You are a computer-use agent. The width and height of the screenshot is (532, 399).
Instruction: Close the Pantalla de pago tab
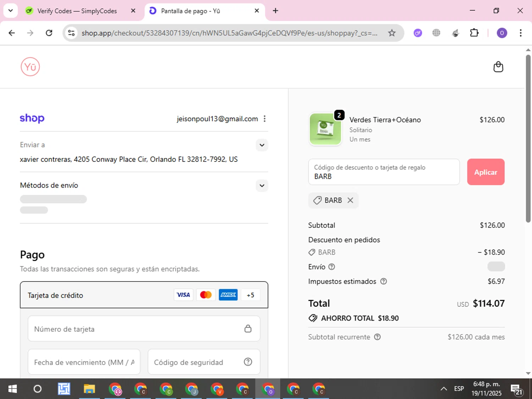coord(257,11)
